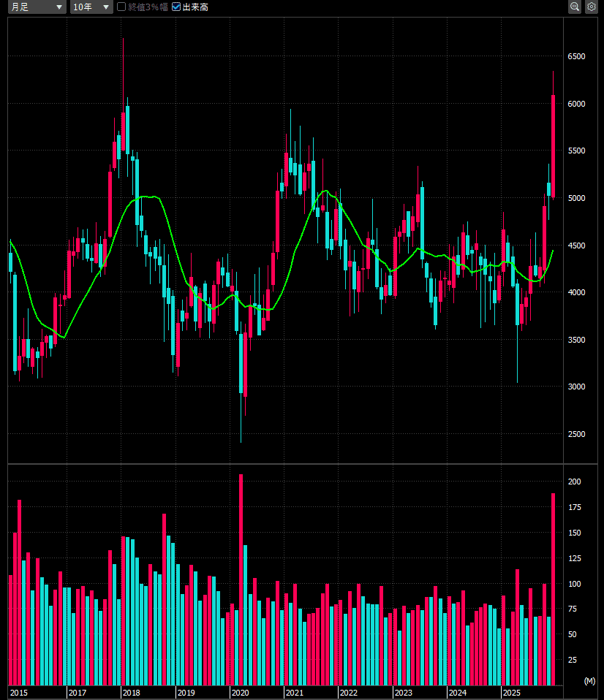This screenshot has height=700, width=604.
Task: Open the 10年 period dropdown
Action: tap(91, 7)
